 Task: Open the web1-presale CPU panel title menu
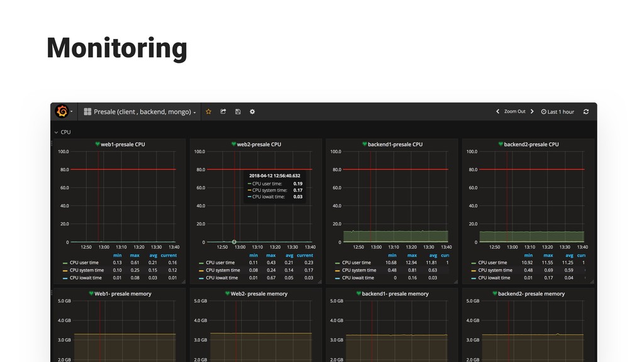tap(123, 145)
